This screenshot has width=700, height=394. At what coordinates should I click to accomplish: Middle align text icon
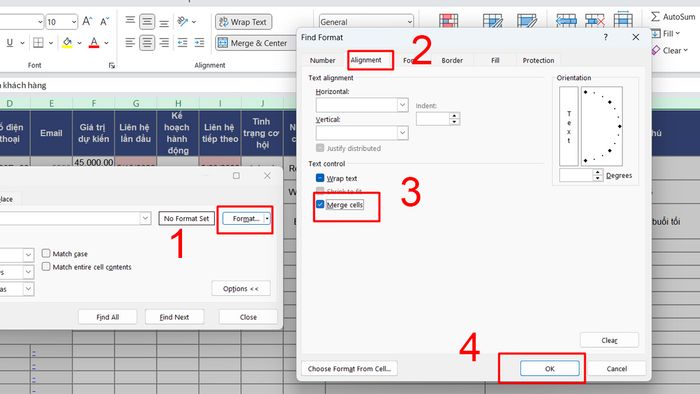click(x=147, y=21)
